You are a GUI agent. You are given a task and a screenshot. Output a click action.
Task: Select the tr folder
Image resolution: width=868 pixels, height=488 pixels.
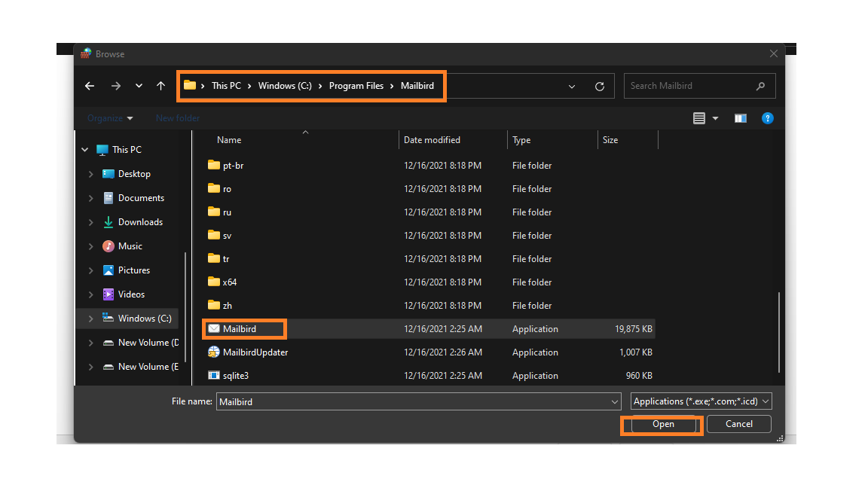[x=226, y=258]
